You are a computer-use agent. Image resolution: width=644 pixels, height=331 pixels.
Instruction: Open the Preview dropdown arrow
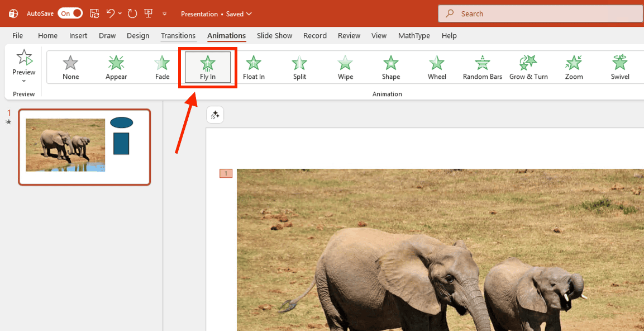pyautogui.click(x=23, y=81)
